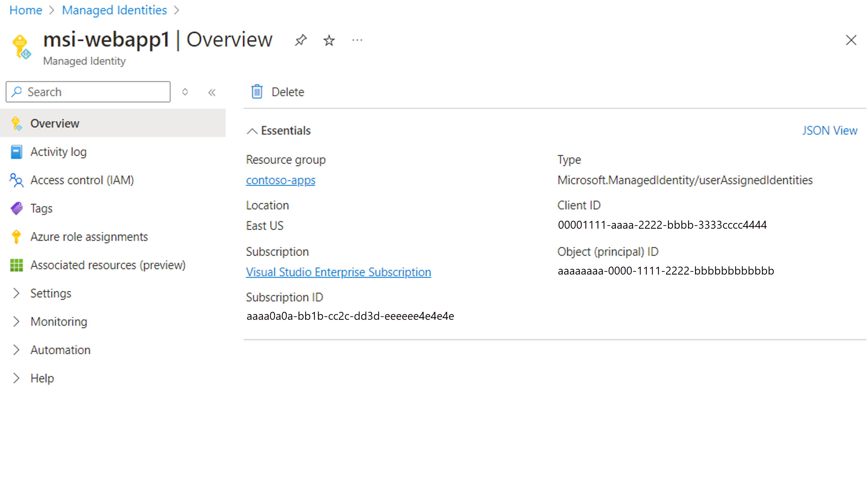Click the contoso-apps resource group link
The height and width of the screenshot is (488, 868).
[281, 180]
